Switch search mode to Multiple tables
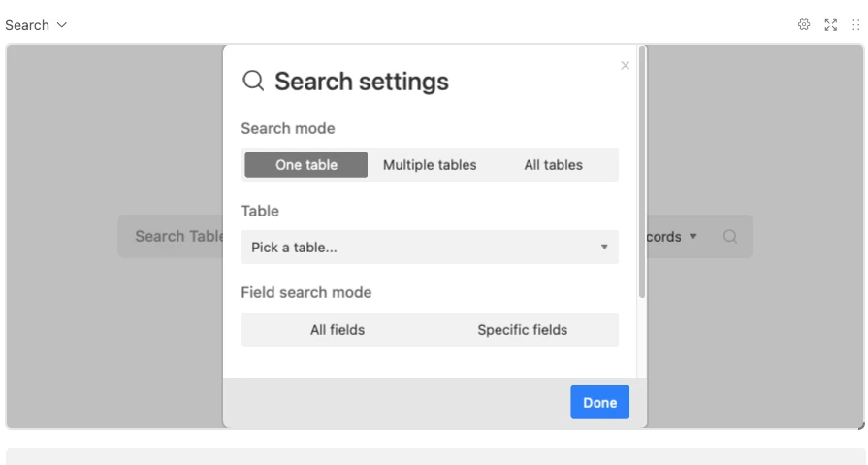This screenshot has height=465, width=868. tap(430, 165)
